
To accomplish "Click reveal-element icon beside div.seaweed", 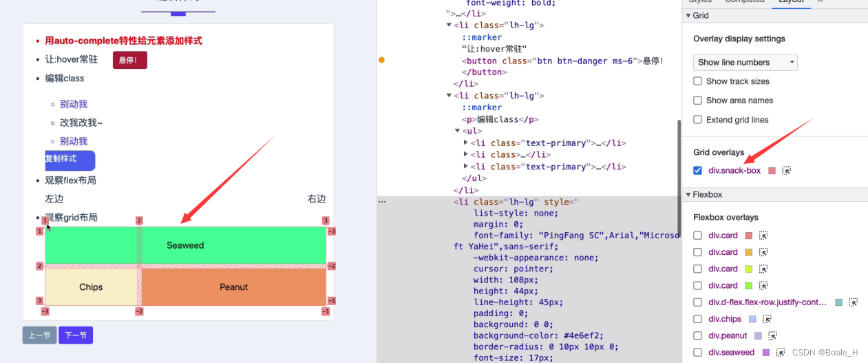I will point(781,352).
